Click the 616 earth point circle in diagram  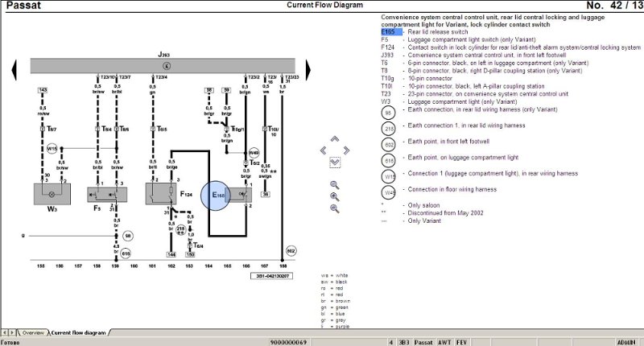[x=126, y=253]
